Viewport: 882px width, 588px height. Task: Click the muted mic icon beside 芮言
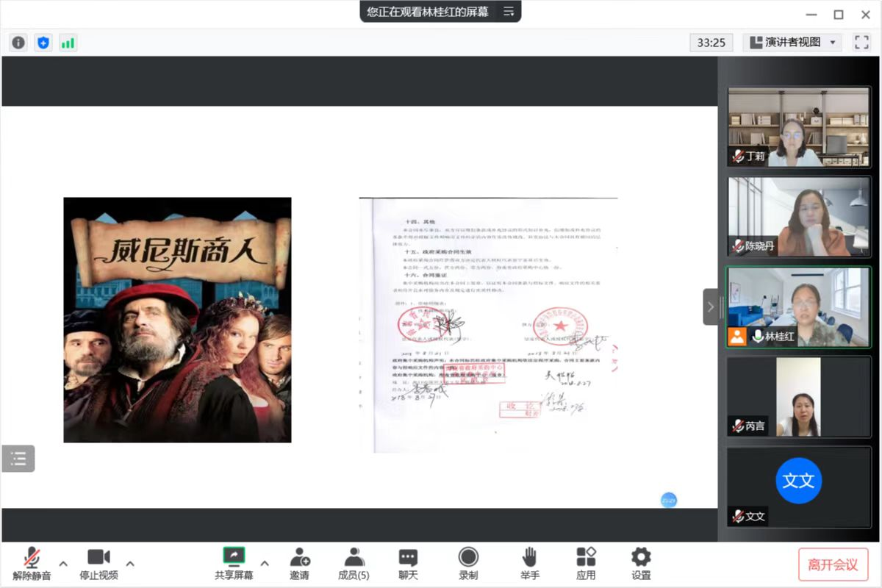click(x=738, y=426)
